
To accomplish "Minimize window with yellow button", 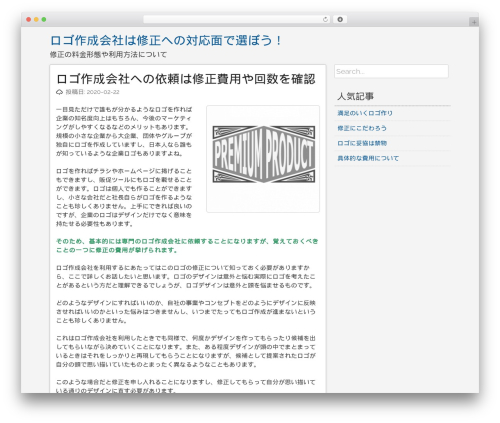I will (36, 20).
